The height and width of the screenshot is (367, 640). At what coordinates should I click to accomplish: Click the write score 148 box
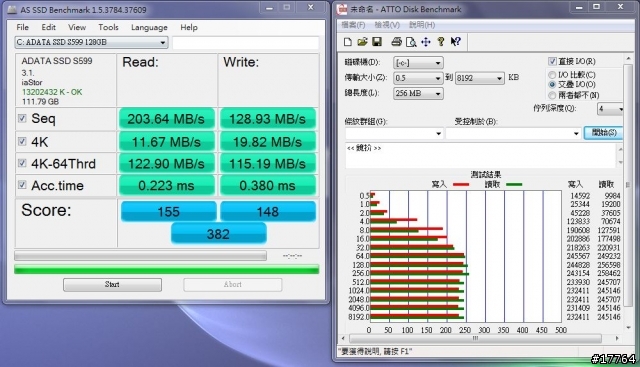tap(268, 211)
